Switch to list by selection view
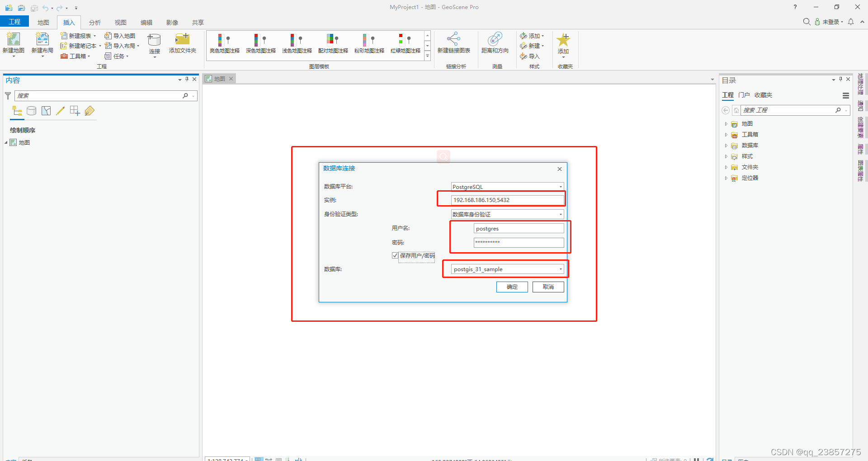This screenshot has width=868, height=461. (46, 111)
